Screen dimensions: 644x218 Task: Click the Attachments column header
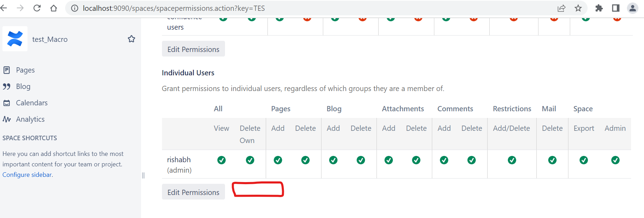click(x=403, y=108)
